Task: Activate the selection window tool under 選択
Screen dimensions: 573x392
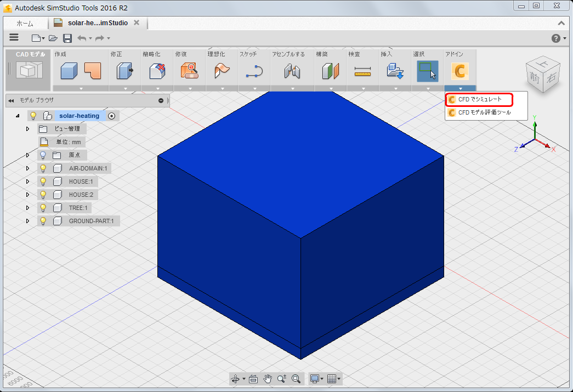Action: pos(428,71)
